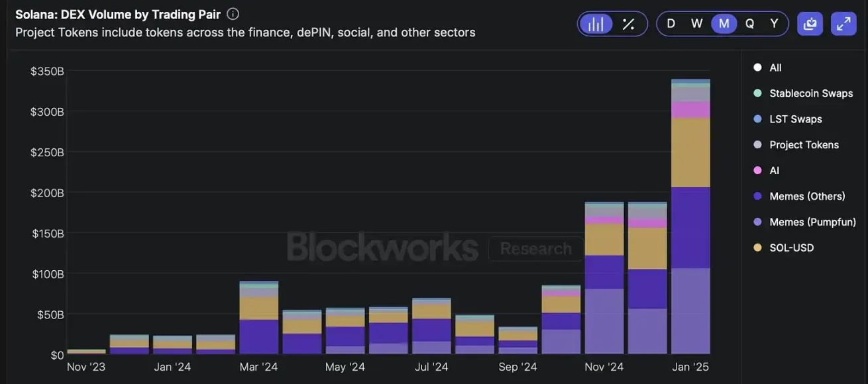
Task: Hide Memes (Others) series via legend
Action: click(x=807, y=197)
